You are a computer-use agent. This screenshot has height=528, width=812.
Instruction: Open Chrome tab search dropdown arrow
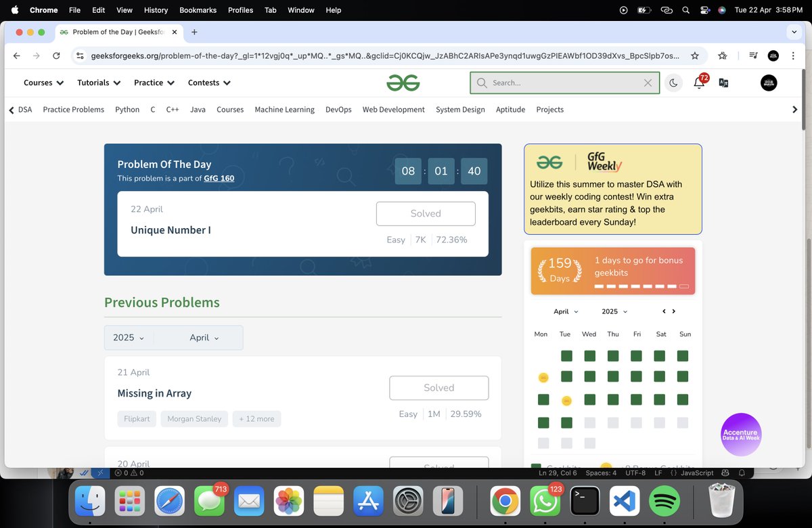coord(794,32)
